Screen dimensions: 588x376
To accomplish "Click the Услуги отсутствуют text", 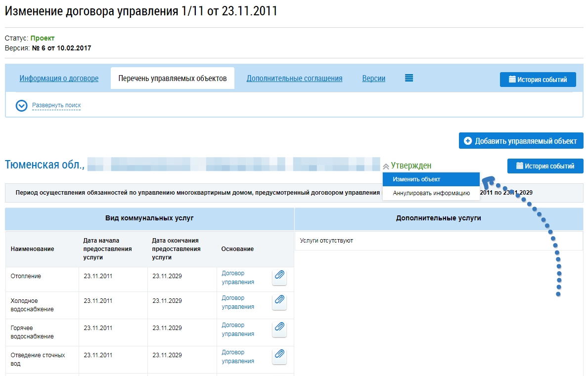I will coord(326,241).
